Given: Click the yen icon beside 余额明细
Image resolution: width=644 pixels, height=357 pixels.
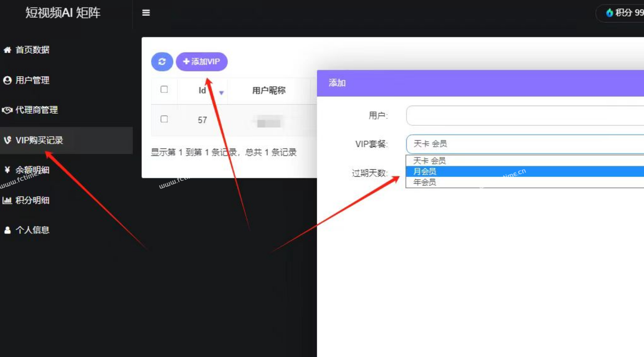Looking at the screenshot, I should [7, 170].
